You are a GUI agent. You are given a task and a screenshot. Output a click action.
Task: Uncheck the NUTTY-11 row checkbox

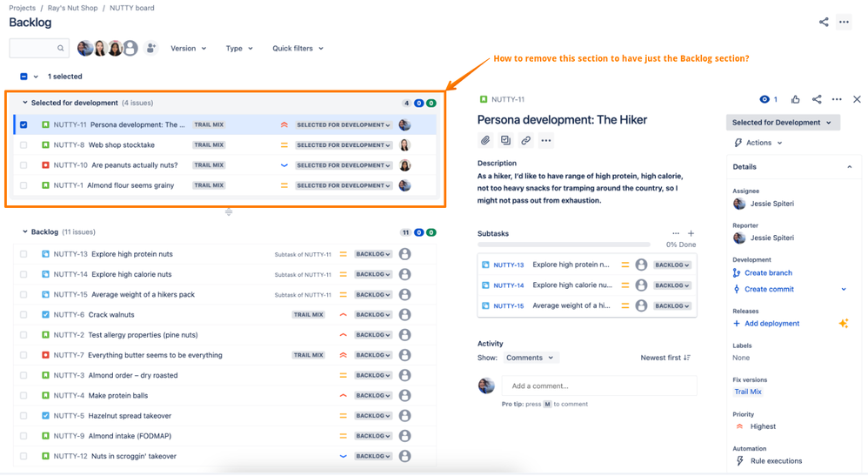(x=23, y=124)
